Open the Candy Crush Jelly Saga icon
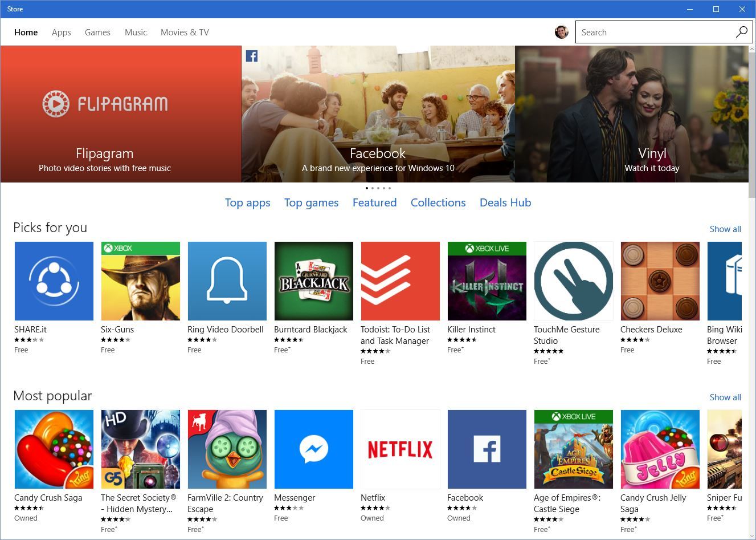 (x=660, y=449)
